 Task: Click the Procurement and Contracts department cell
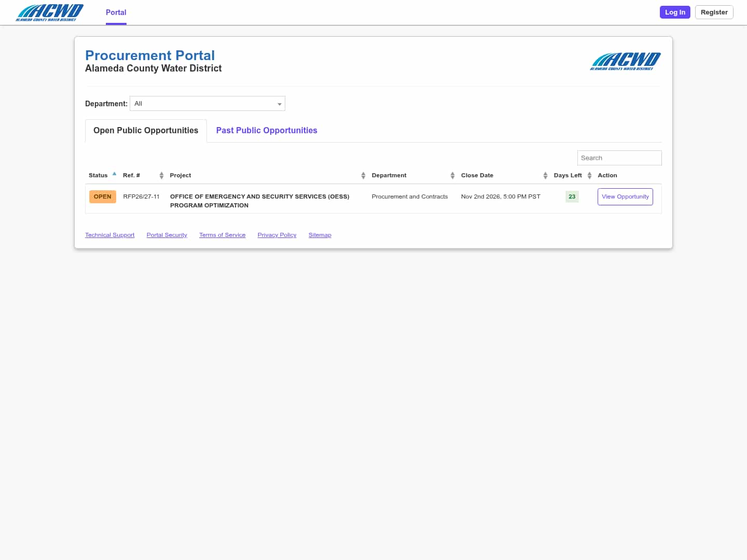(410, 197)
